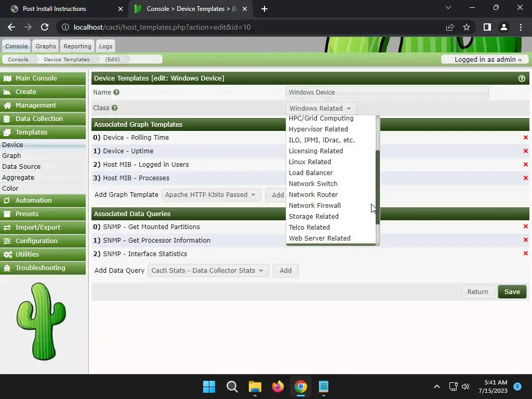Share this page using share icon
The width and height of the screenshot is (532, 399).
(x=450, y=27)
